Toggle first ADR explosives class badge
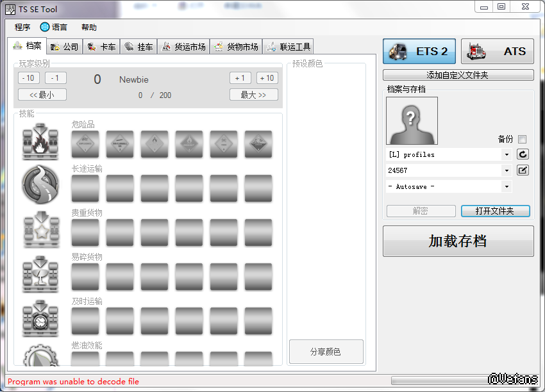This screenshot has height=392, width=545. click(85, 144)
